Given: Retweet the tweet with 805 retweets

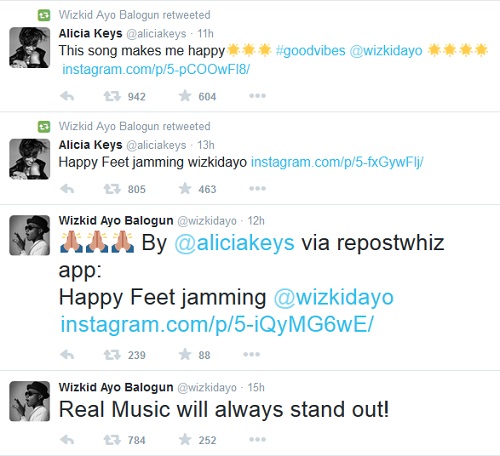Looking at the screenshot, I should click(x=112, y=189).
